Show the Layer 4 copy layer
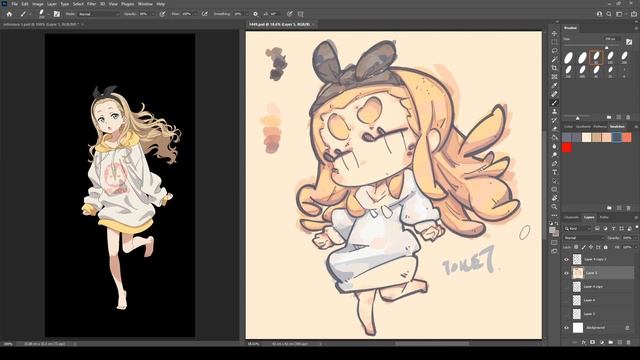 [566, 287]
